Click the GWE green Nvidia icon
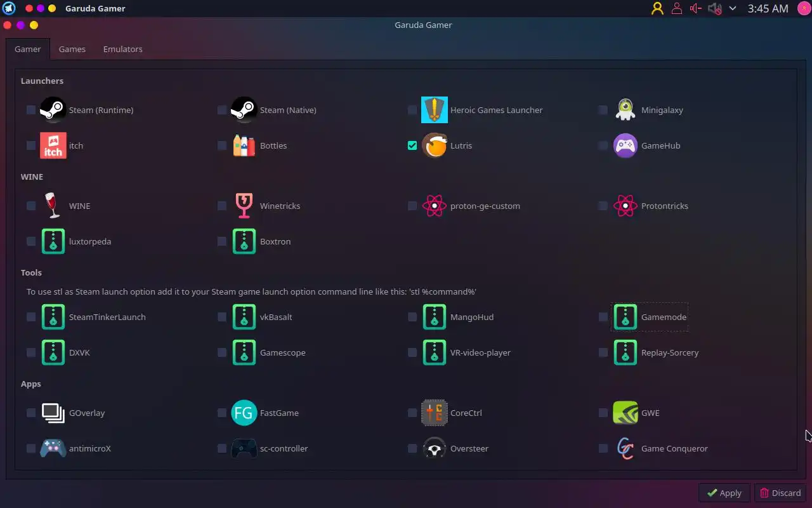This screenshot has width=812, height=508. point(625,413)
